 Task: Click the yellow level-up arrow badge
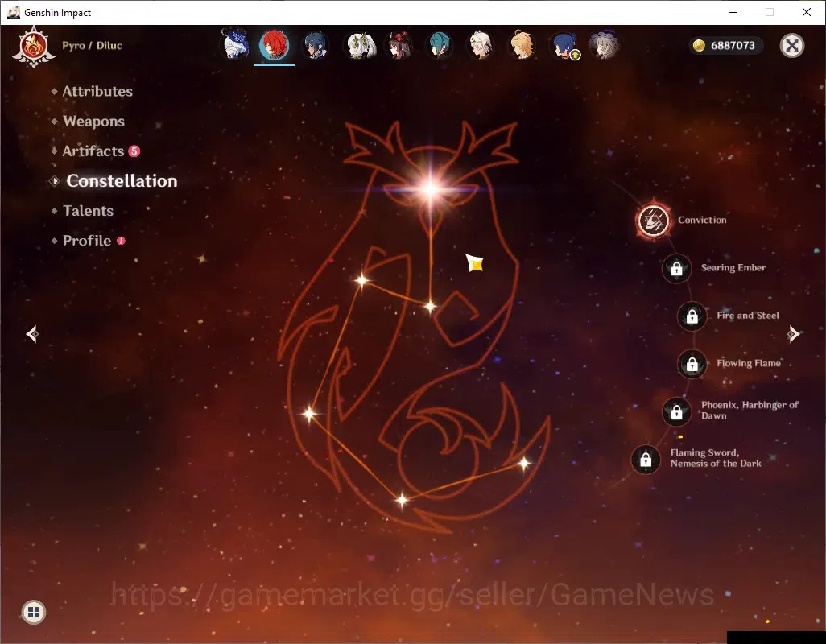coord(576,54)
